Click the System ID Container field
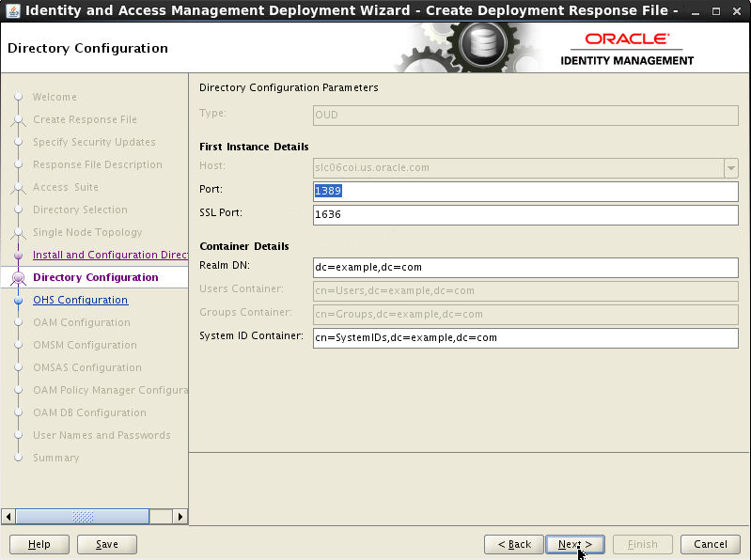 tap(525, 337)
